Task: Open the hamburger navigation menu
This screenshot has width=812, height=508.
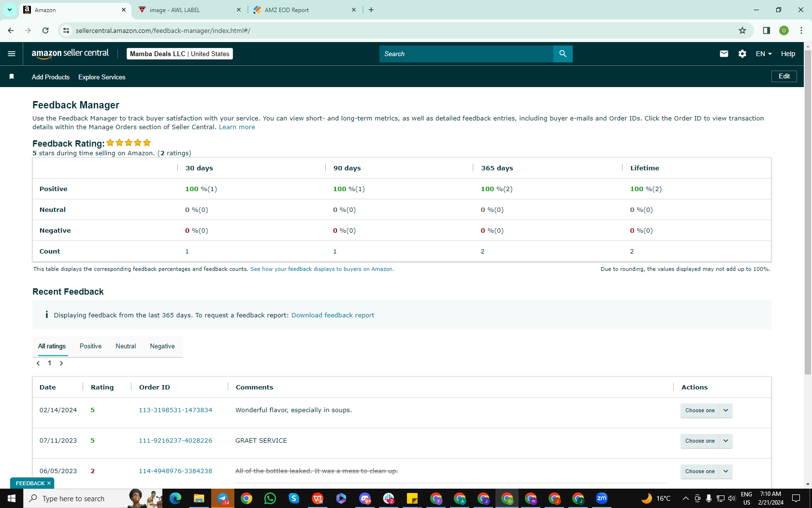Action: (x=12, y=54)
